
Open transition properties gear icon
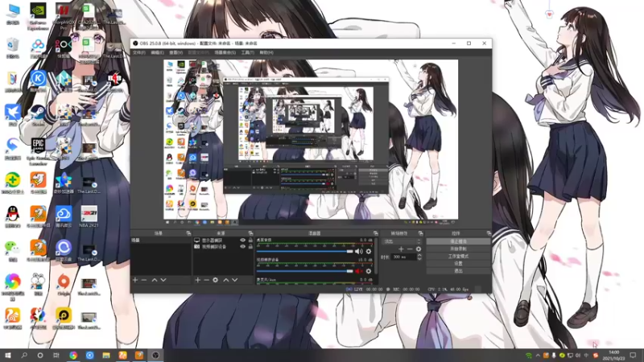419,249
